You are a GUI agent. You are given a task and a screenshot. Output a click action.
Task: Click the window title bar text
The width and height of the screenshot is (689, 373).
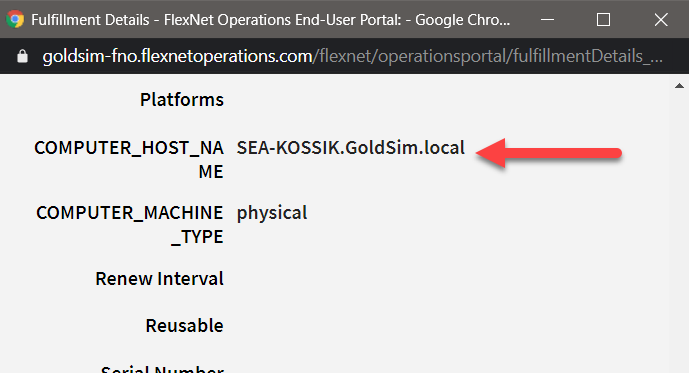pos(271,20)
